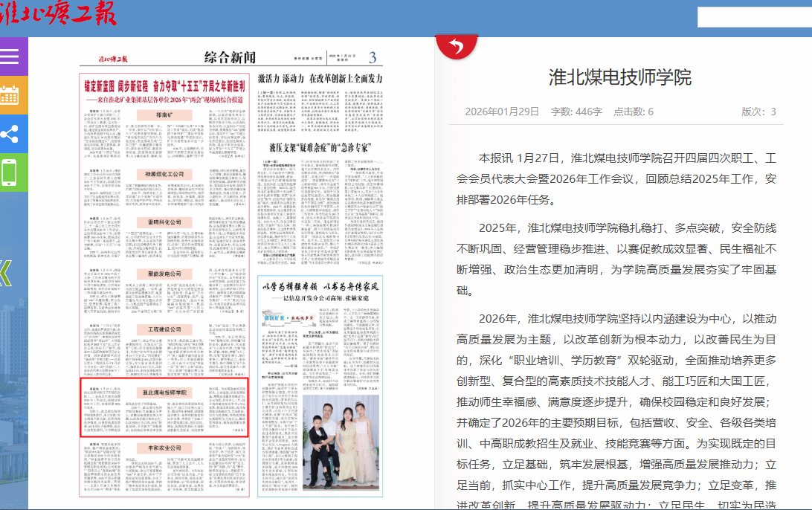
Task: Click the search input field
Action: pyautogui.click(x=753, y=18)
